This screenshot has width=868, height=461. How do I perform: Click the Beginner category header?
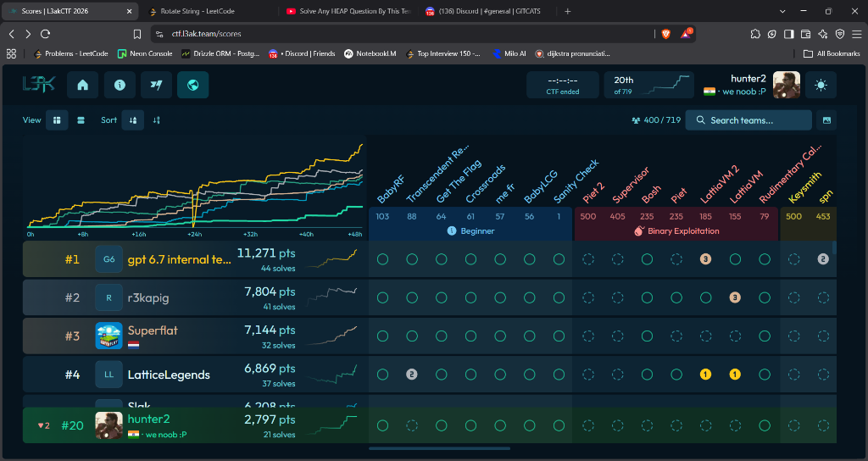click(x=470, y=230)
